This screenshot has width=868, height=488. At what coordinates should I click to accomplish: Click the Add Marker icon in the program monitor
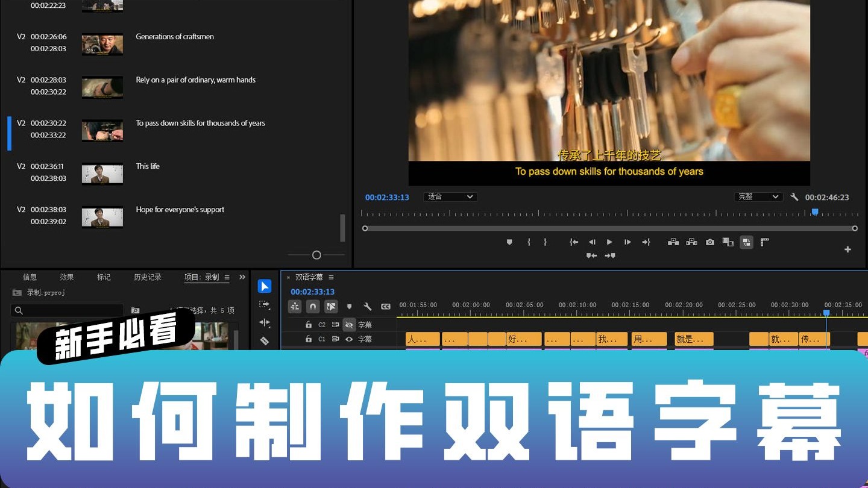point(509,242)
